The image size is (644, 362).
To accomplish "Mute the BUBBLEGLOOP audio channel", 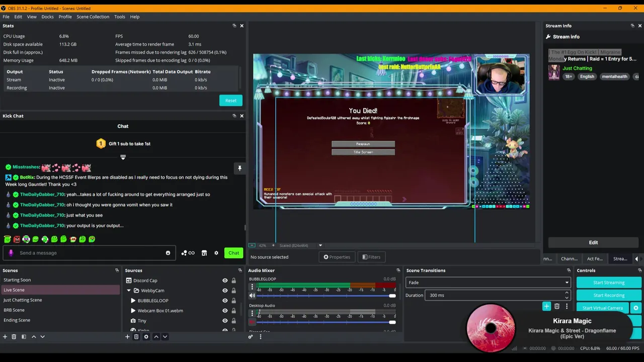I will click(252, 296).
